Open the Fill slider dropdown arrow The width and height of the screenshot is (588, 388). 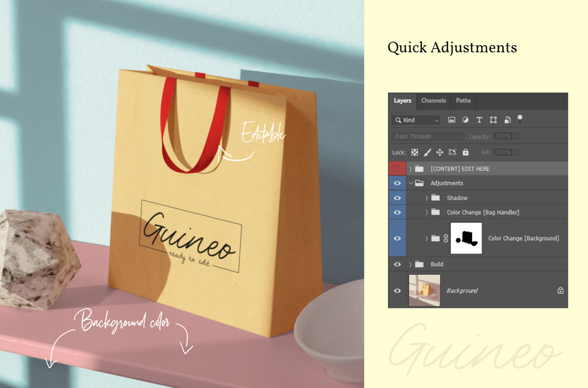pyautogui.click(x=518, y=152)
